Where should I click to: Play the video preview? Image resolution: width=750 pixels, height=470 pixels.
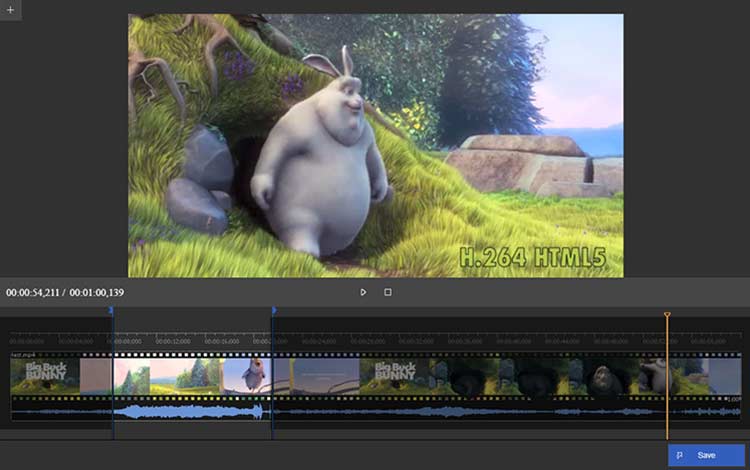tap(363, 292)
